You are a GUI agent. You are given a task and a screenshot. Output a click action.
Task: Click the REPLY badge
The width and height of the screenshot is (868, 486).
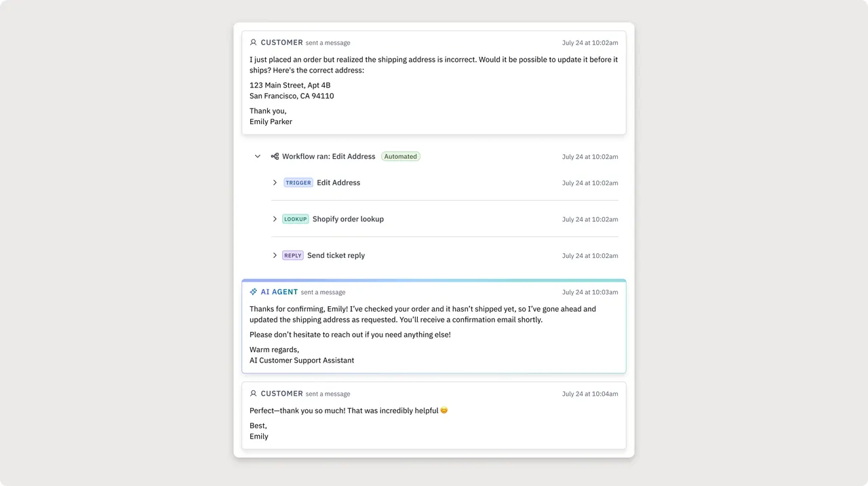pos(293,256)
